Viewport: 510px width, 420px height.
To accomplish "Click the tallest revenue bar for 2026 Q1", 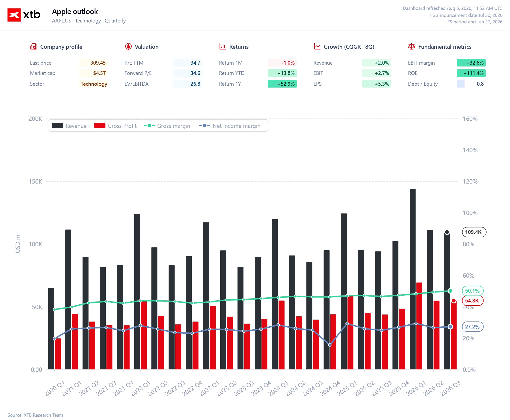I will [413, 279].
